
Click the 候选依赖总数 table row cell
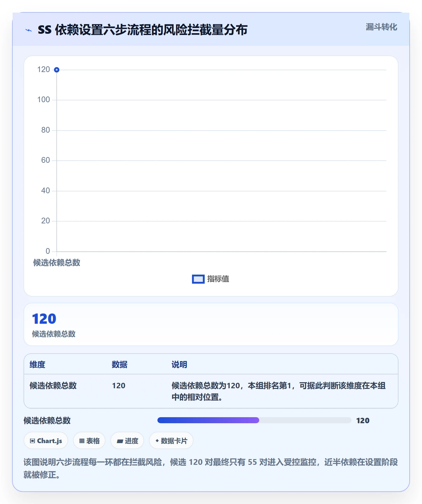tap(53, 386)
